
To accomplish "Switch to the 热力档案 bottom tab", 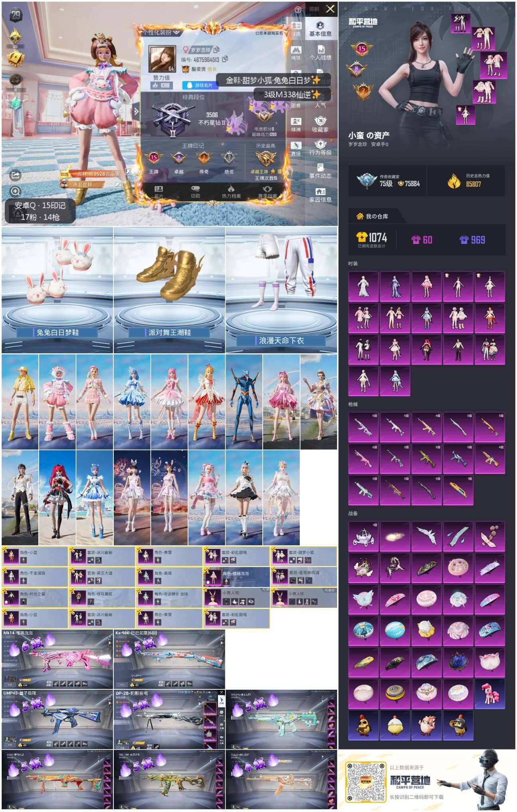I will coord(232,192).
